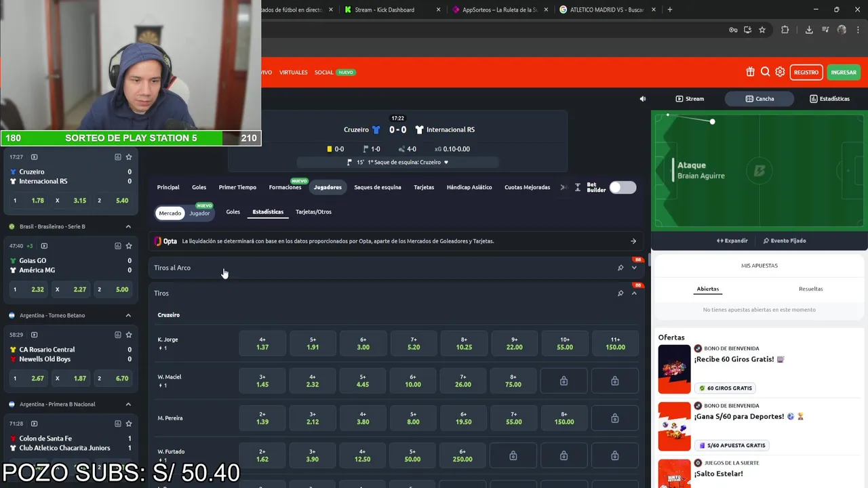Screen dimensions: 868x488
Task: Click the INGRESAR button
Action: pos(844,72)
